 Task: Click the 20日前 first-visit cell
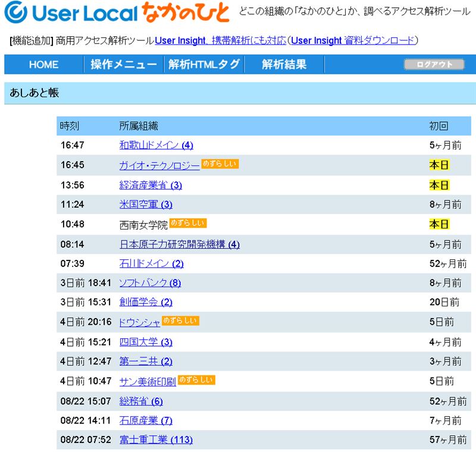click(x=444, y=302)
